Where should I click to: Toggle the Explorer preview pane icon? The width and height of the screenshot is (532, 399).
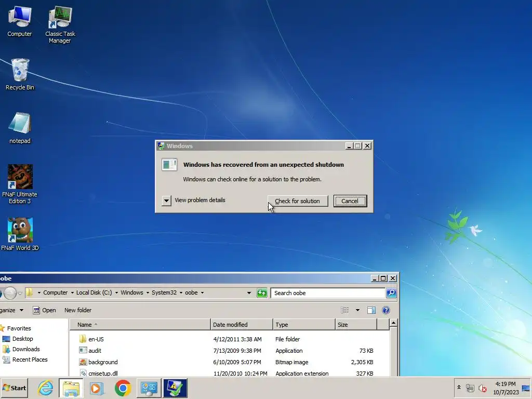pyautogui.click(x=371, y=310)
